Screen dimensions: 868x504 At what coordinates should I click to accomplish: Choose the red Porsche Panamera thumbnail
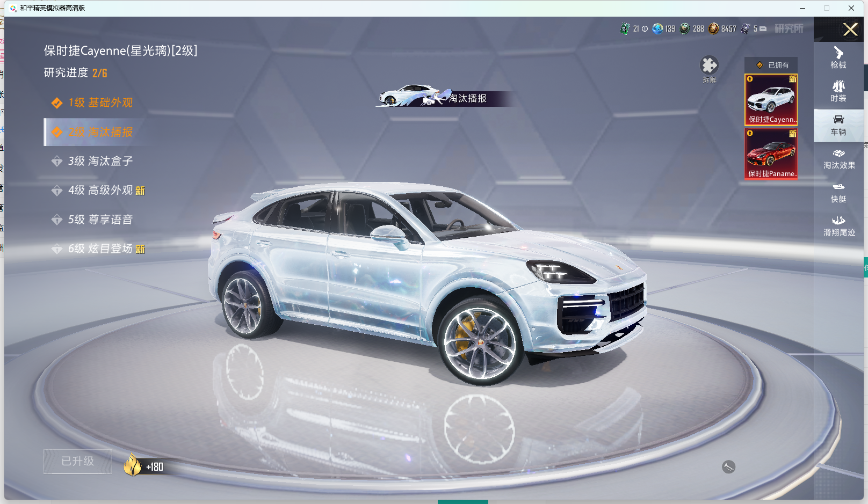point(771,154)
